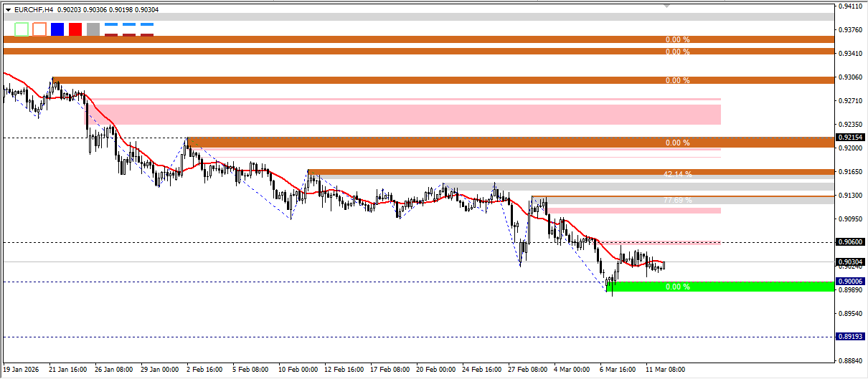Click the 10 Feb 00:00 time label
Image resolution: width=868 pixels, height=379 pixels.
(298, 370)
